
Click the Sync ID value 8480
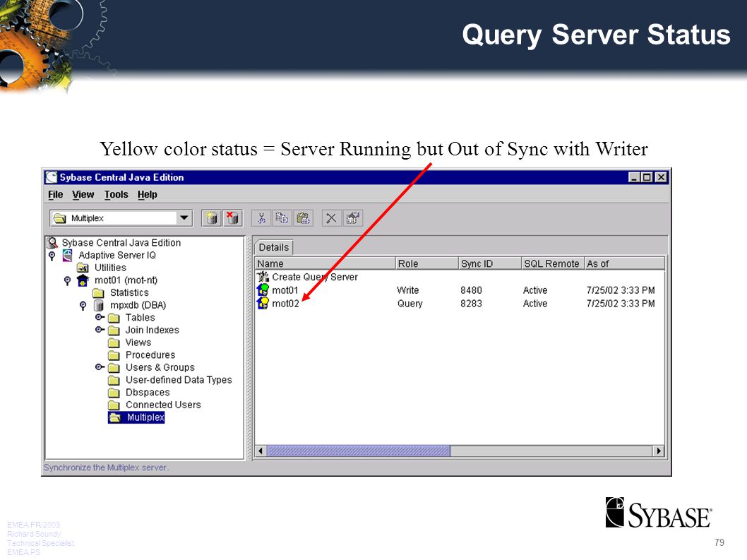point(471,290)
